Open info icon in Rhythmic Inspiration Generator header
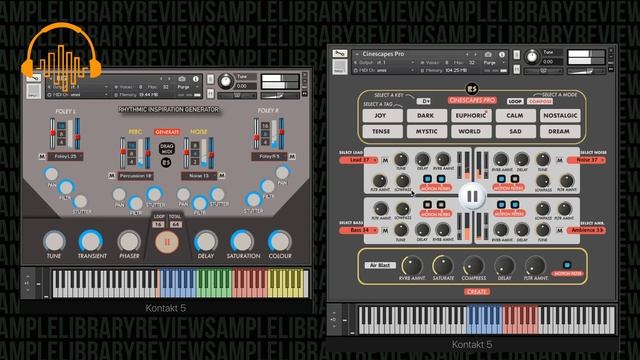This screenshot has width=640, height=360. pos(196,79)
